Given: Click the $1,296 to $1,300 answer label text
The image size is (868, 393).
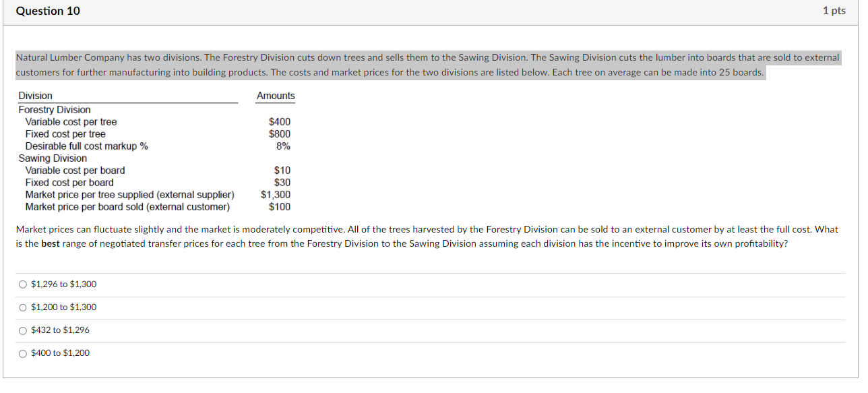Looking at the screenshot, I should [63, 284].
